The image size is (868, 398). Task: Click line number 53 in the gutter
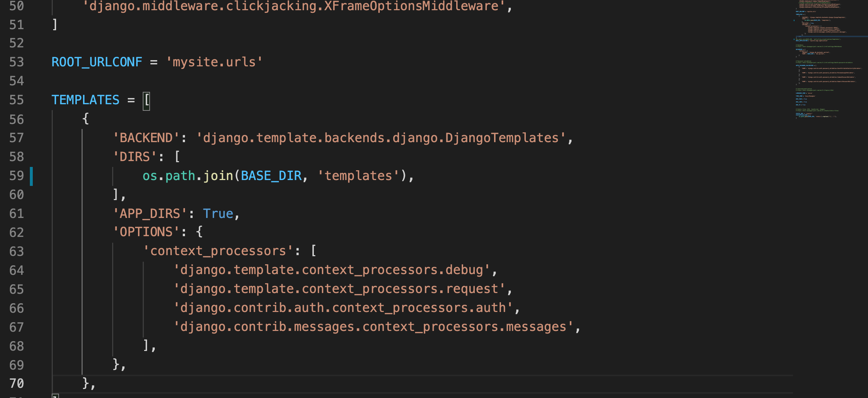point(16,62)
